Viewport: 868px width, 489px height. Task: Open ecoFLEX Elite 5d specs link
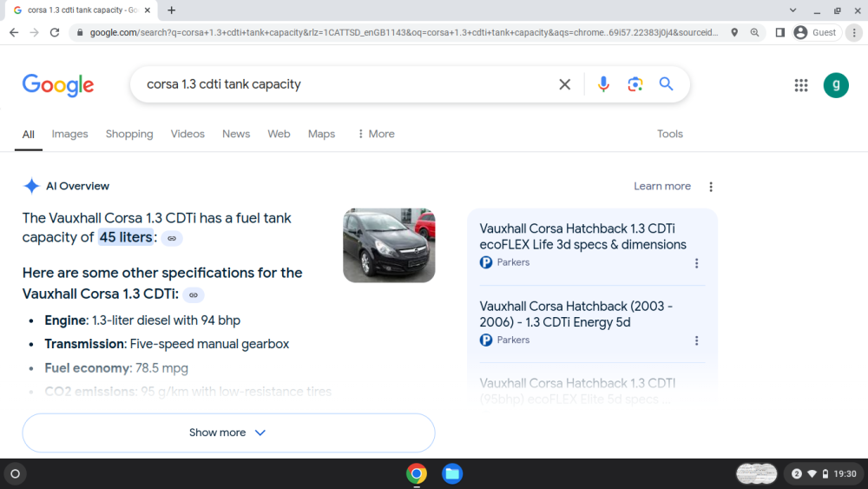(577, 391)
